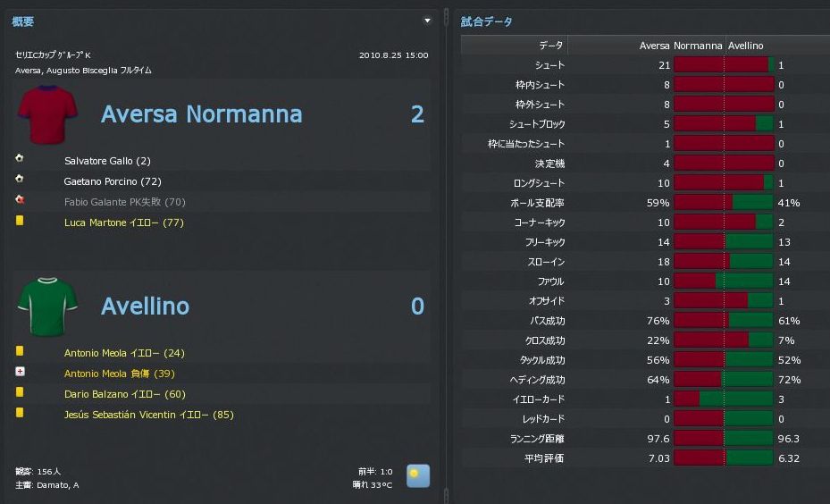Click the missed penalty icon beside Fabio Galante
Screen dimensions: 830x504
click(20, 200)
